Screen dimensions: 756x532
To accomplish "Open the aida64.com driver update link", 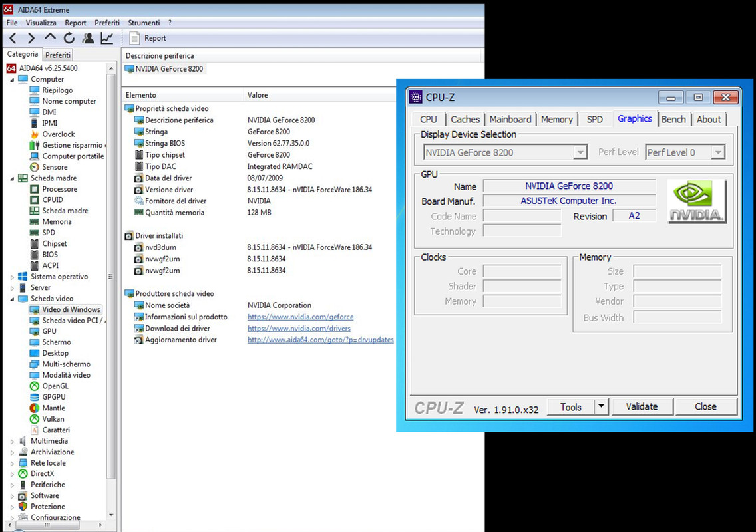I will [x=321, y=340].
